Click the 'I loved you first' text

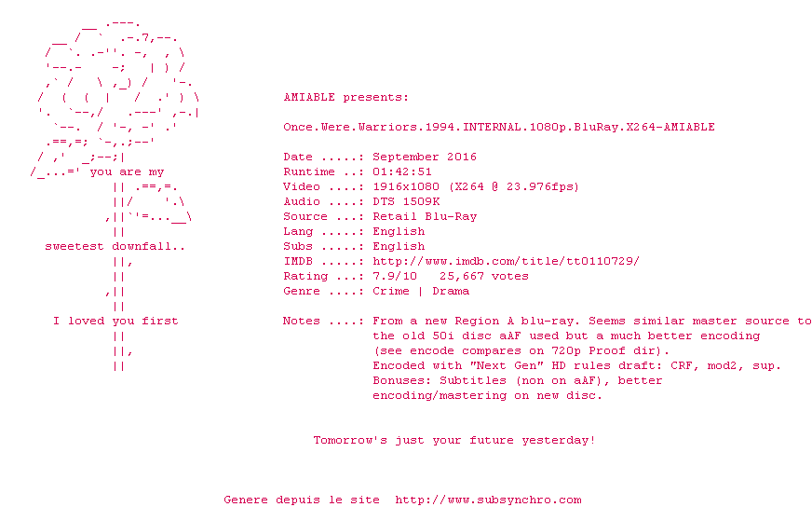115,322
